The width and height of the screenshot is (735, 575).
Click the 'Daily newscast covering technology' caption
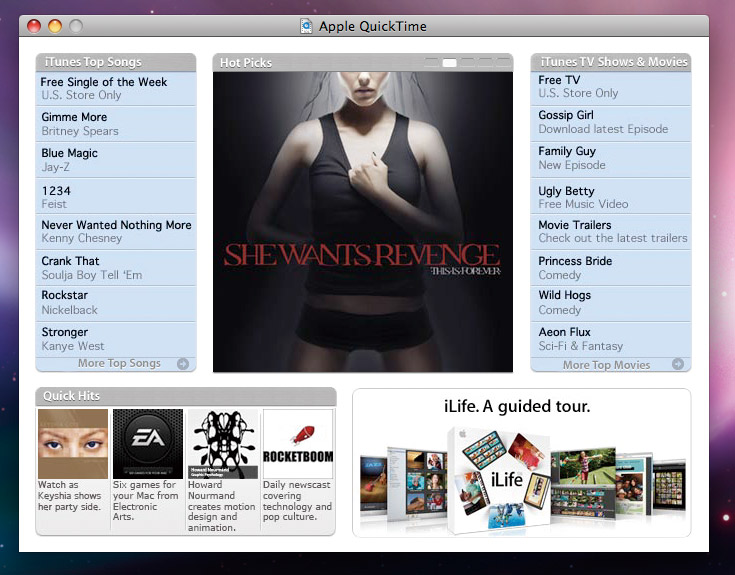tap(297, 501)
